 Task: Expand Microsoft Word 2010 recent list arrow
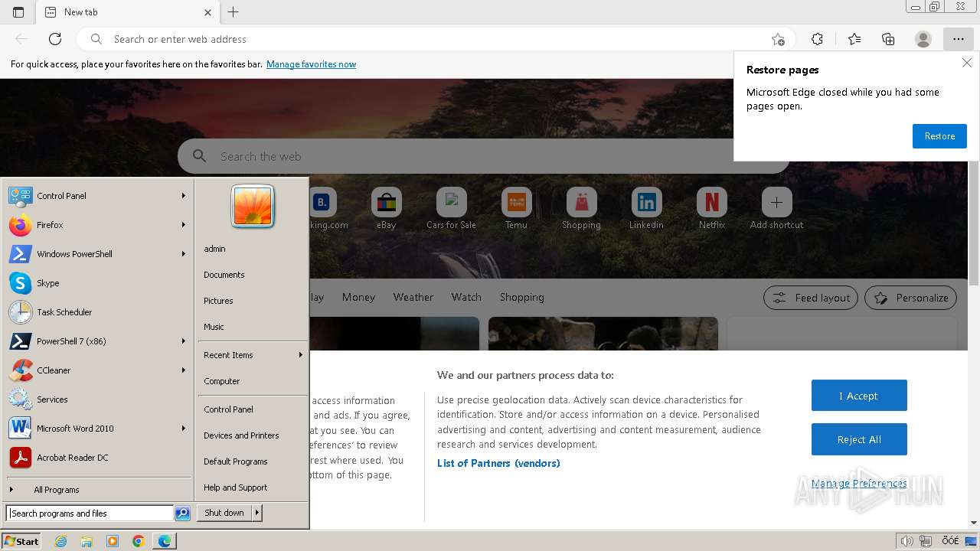(x=184, y=429)
